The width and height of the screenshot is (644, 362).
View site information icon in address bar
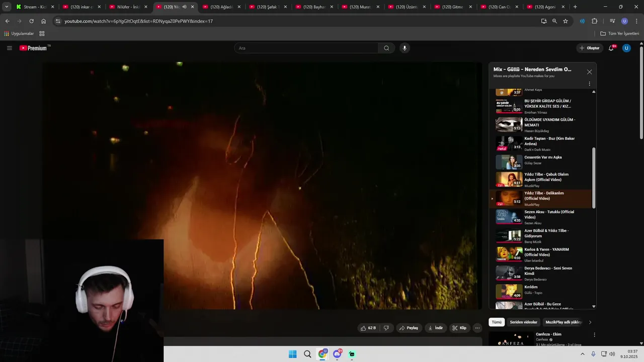(58, 21)
